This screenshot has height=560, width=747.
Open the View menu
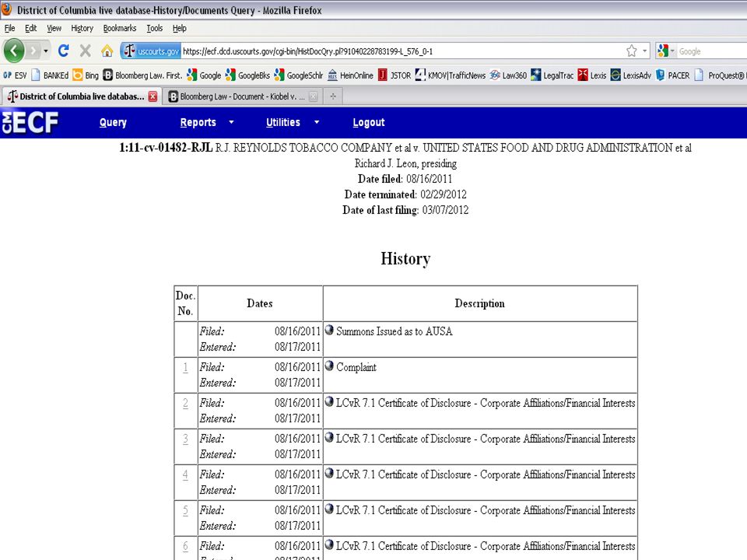point(54,28)
